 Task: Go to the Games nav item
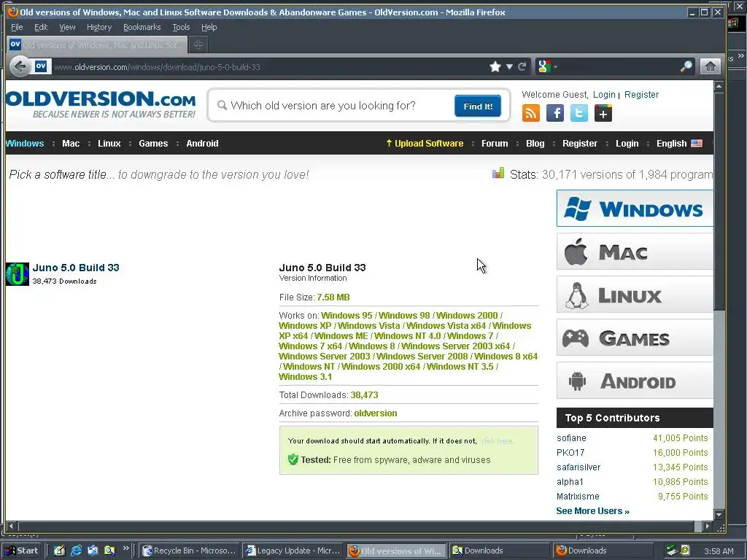tap(153, 144)
